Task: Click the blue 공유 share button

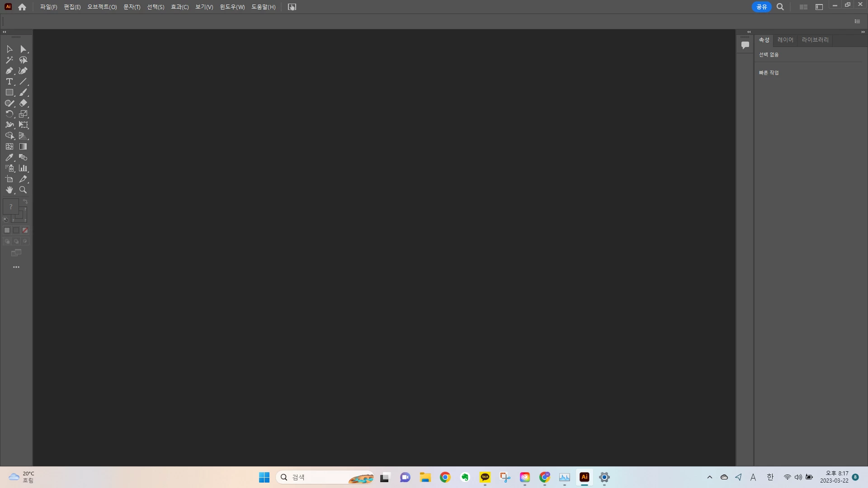Action: (x=761, y=7)
